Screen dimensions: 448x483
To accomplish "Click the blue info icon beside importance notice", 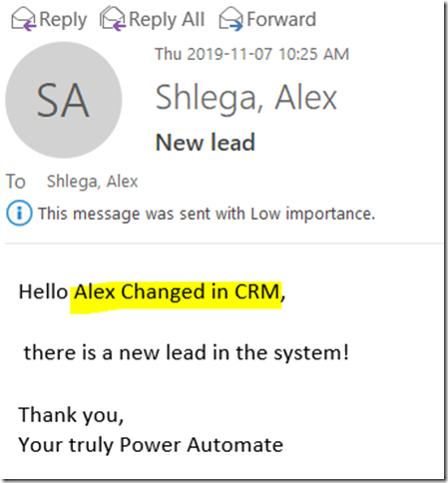I will 19,214.
